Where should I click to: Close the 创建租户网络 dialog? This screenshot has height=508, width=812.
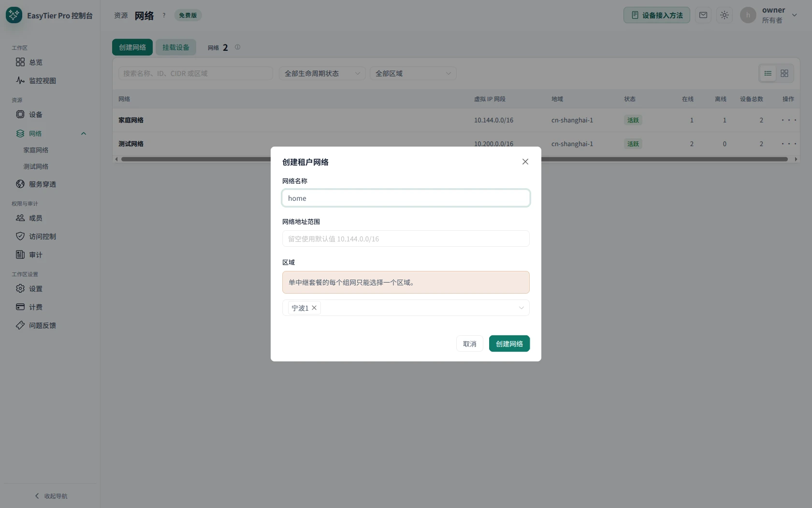coord(525,162)
